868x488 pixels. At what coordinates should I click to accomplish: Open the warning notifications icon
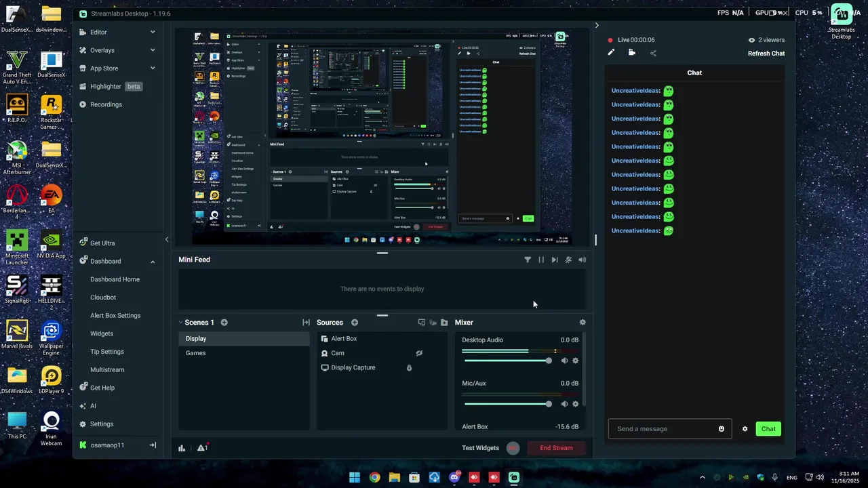(x=201, y=448)
